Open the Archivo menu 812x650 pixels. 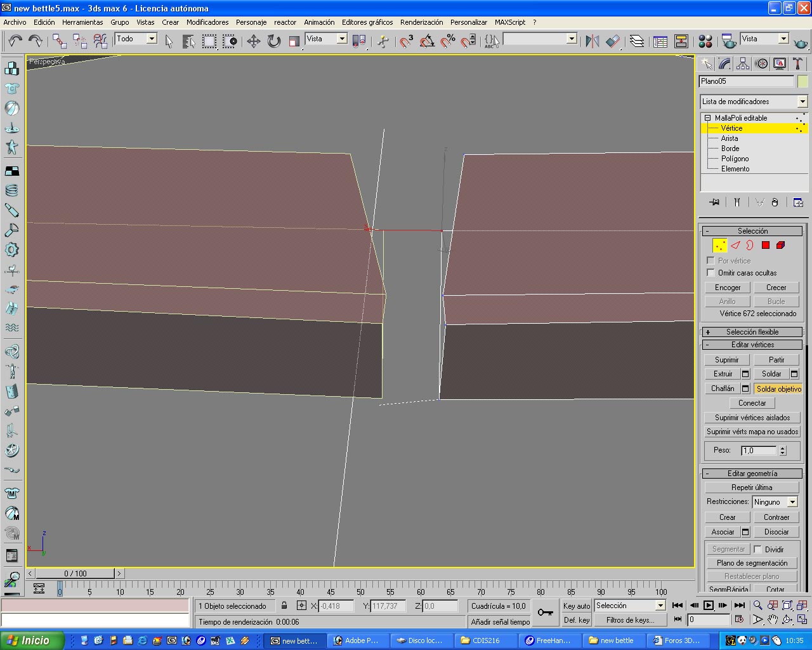coord(15,22)
